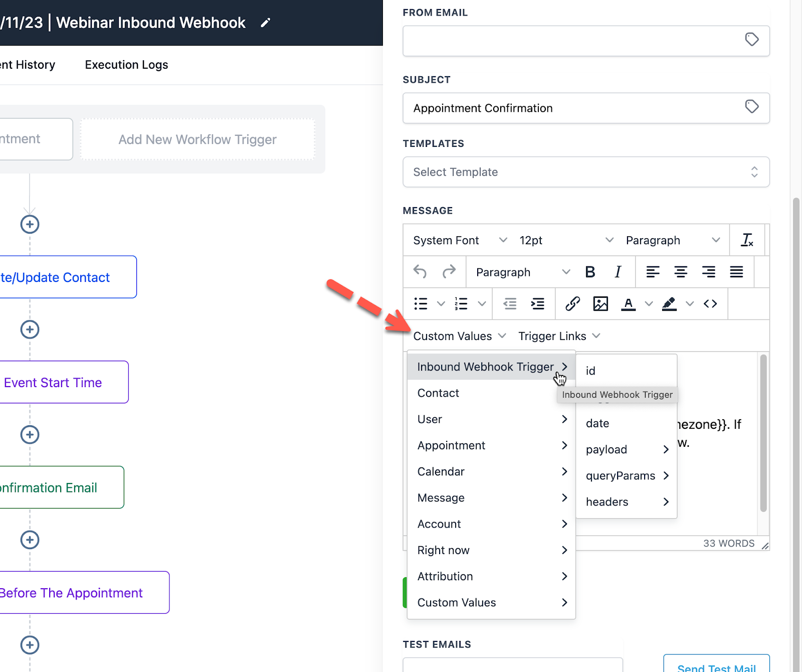Edit workflow name with pencil icon

[266, 23]
